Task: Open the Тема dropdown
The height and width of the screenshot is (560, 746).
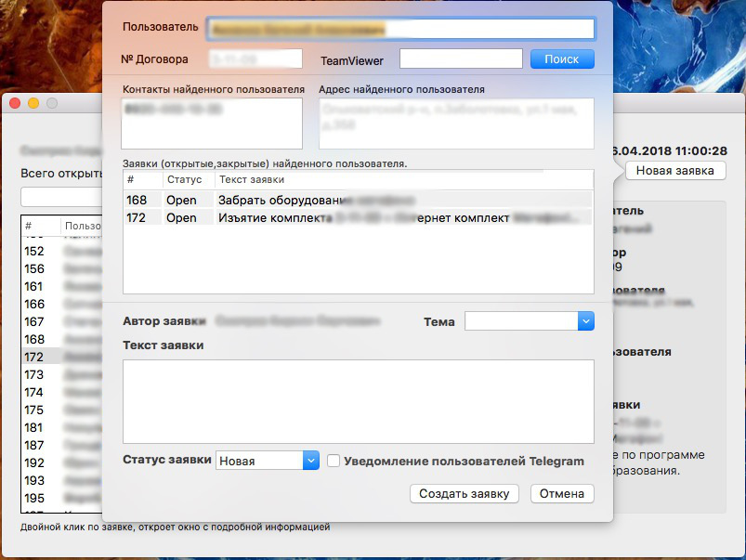Action: point(525,320)
